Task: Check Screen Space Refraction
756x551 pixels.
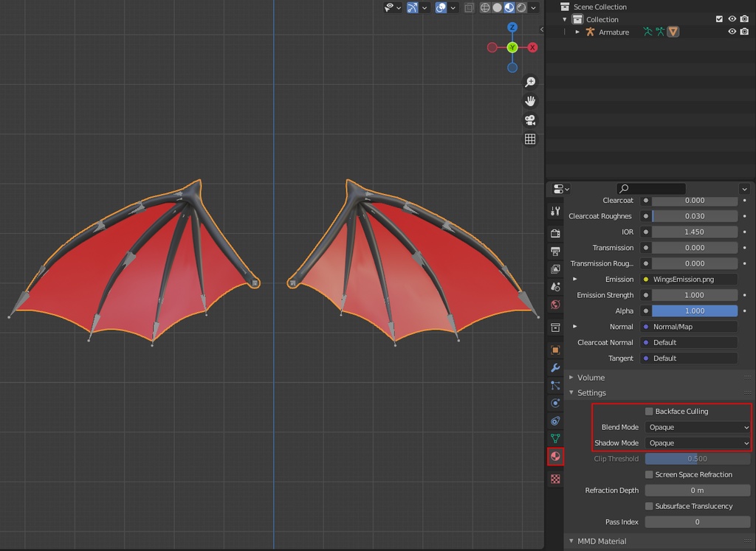Action: (x=649, y=474)
